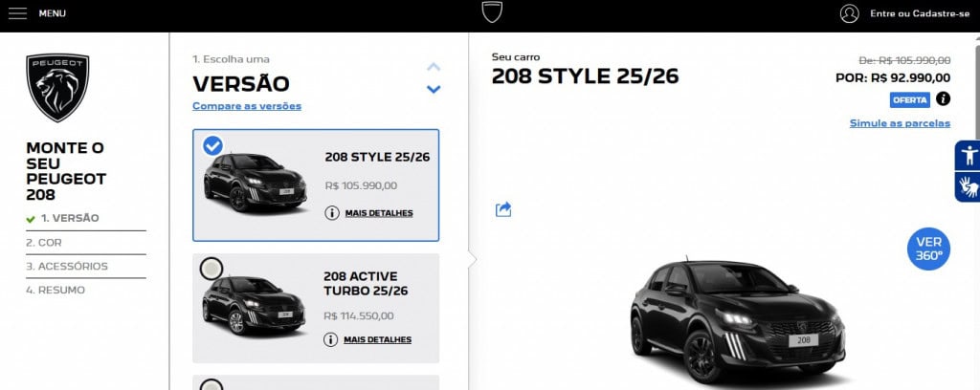Open Compare as versões link
Viewport: 980px width, 390px height.
(x=247, y=106)
